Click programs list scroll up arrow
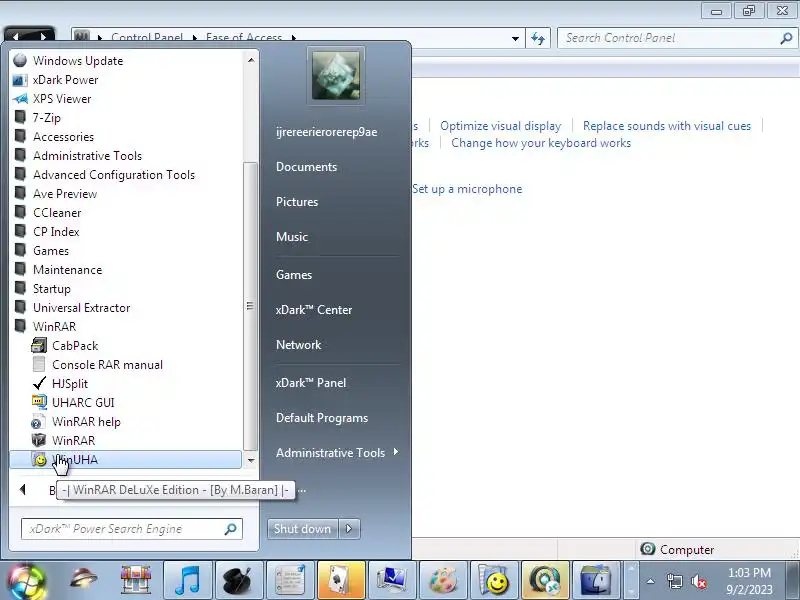The width and height of the screenshot is (800, 600). pyautogui.click(x=251, y=60)
